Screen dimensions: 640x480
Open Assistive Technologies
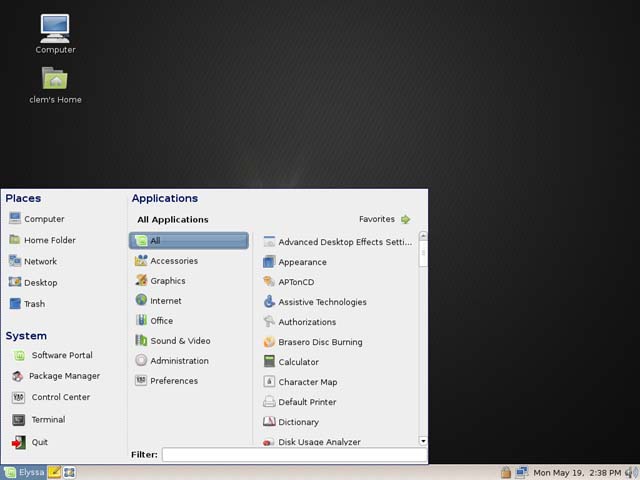(x=315, y=302)
